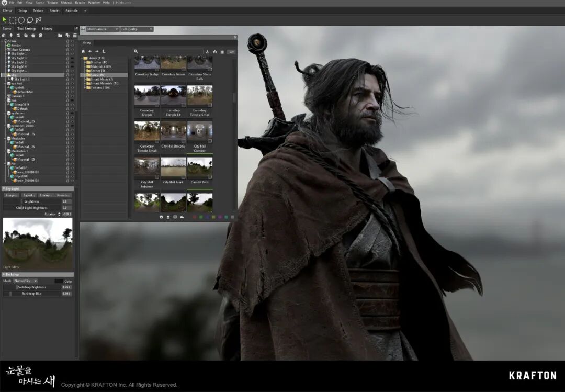Click the camera icon beside Main Camera dropdown

click(83, 29)
